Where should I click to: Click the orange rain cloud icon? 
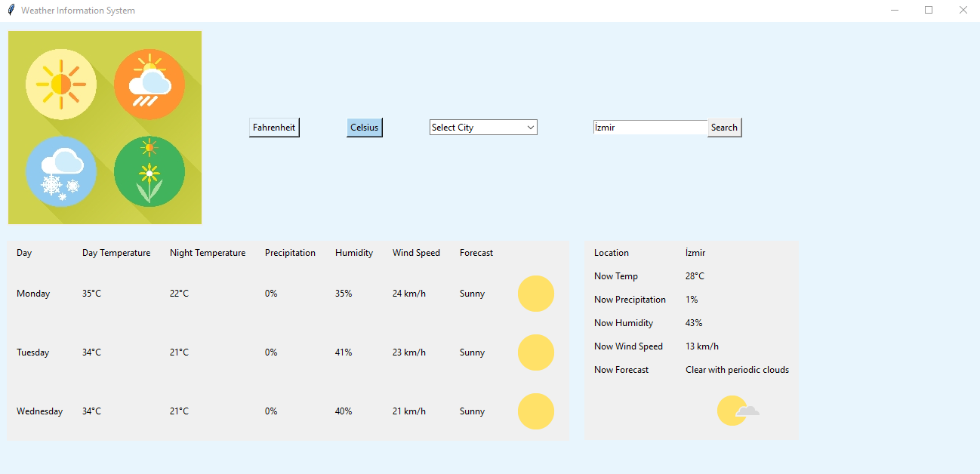tap(149, 84)
